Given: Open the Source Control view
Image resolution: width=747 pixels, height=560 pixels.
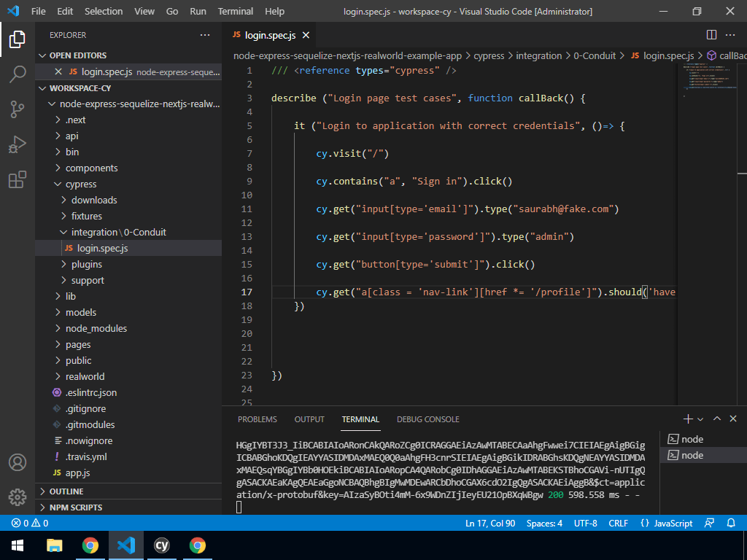Looking at the screenshot, I should [18, 109].
